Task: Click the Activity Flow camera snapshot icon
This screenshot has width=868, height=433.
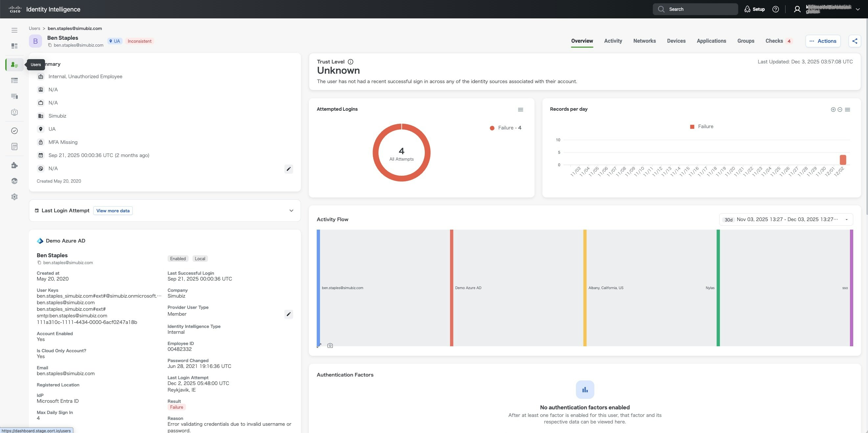Action: 330,345
